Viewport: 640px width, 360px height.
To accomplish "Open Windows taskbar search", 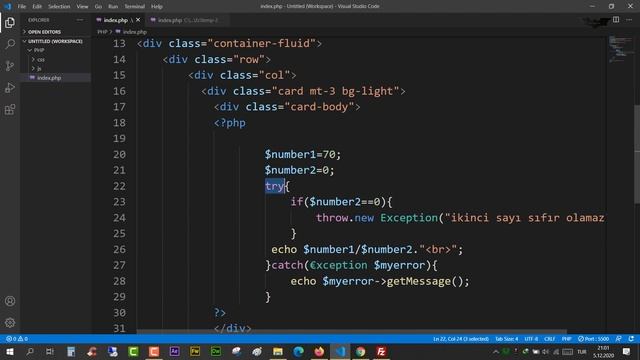I will click(30, 351).
